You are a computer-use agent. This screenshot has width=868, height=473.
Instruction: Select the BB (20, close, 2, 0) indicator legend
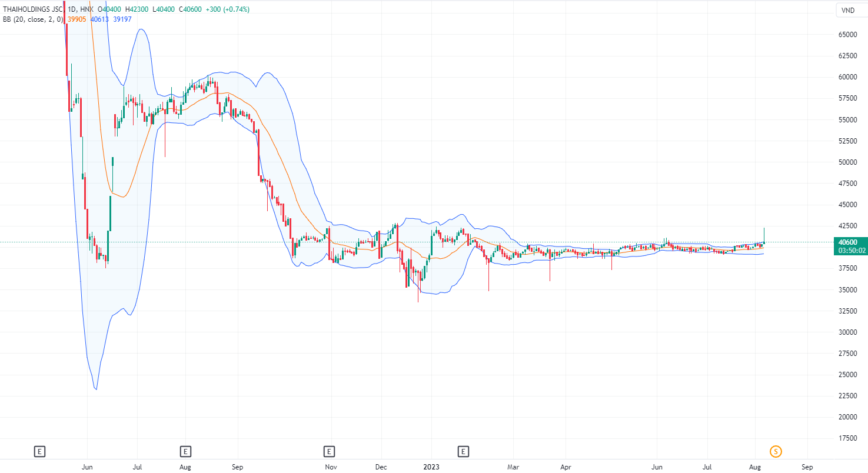click(x=33, y=19)
